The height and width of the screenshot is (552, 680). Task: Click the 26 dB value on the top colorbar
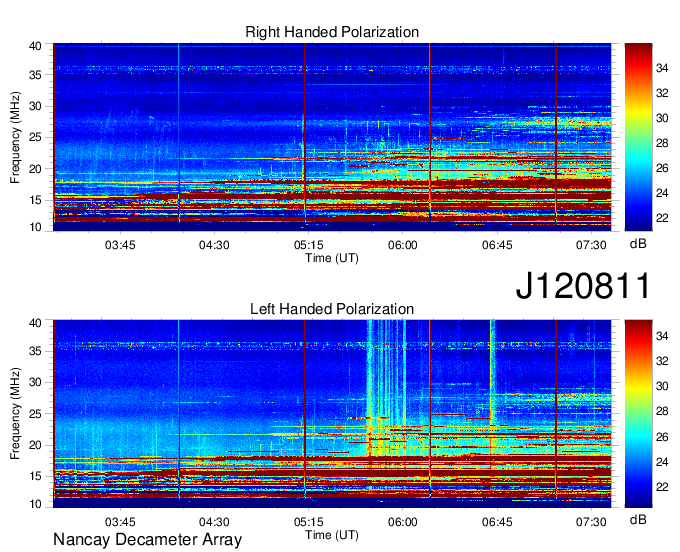tap(662, 168)
